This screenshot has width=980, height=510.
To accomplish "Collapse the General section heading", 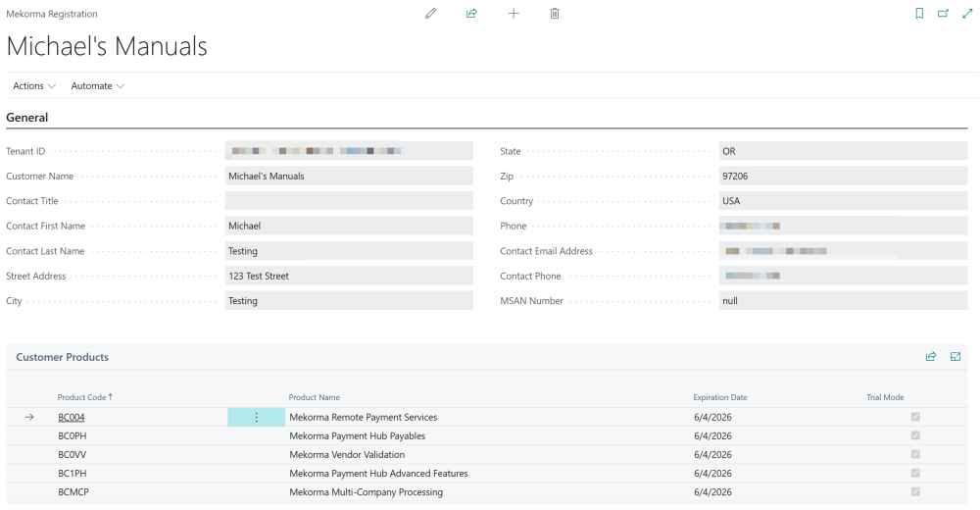I will coord(26,118).
